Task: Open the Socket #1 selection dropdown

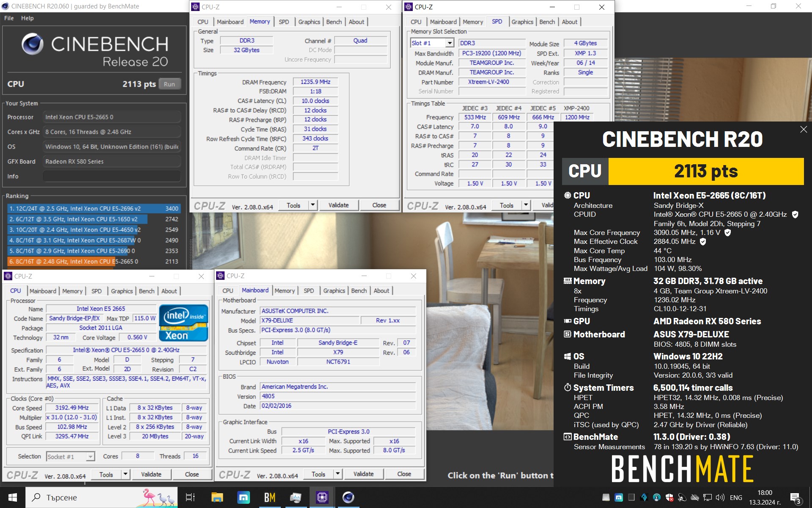Action: [90, 456]
